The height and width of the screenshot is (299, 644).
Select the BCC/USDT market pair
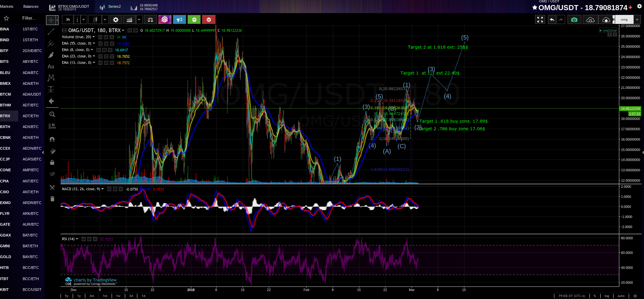[32, 290]
